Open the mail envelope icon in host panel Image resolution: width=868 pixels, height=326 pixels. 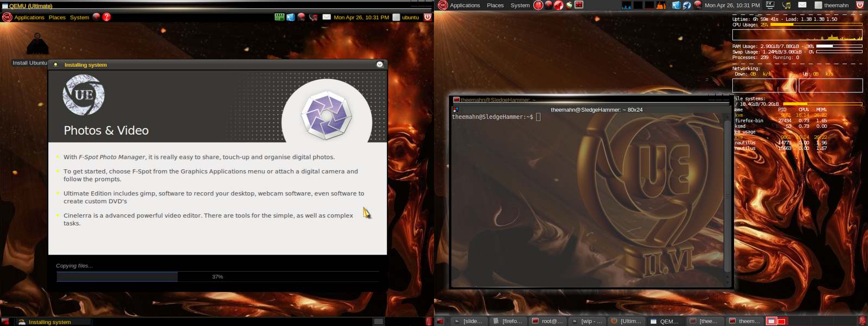(x=802, y=5)
